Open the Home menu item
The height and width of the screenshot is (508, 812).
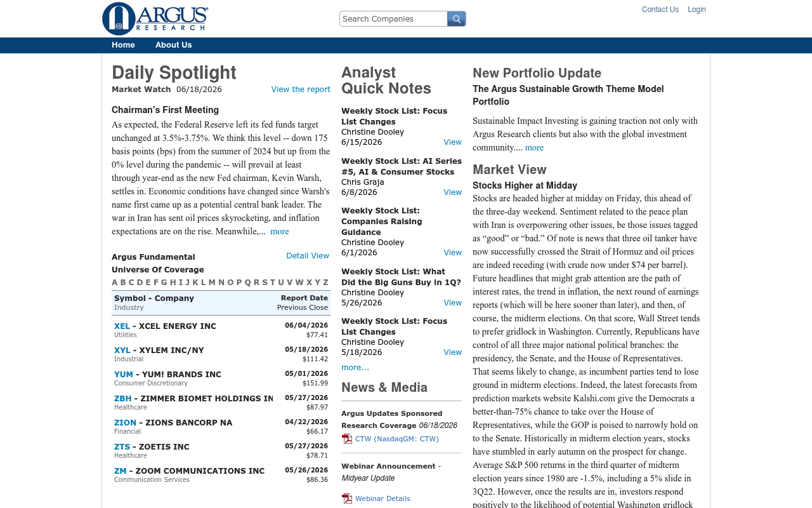123,45
